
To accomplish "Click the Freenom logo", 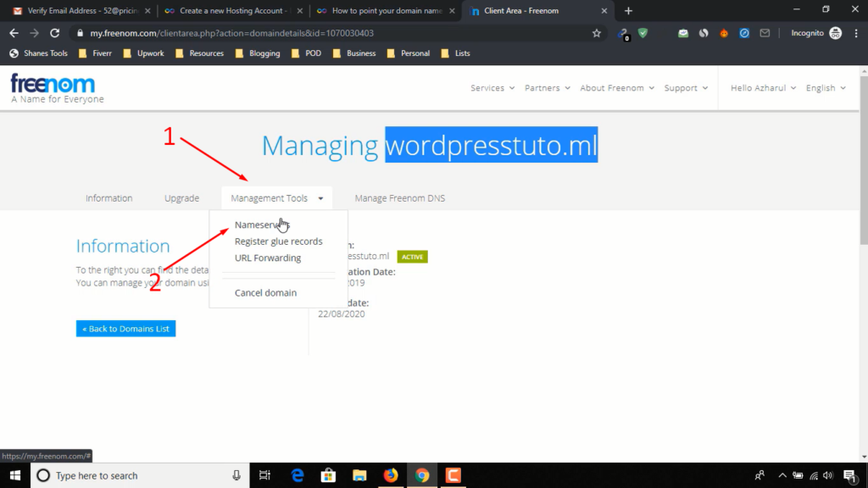I will [57, 88].
